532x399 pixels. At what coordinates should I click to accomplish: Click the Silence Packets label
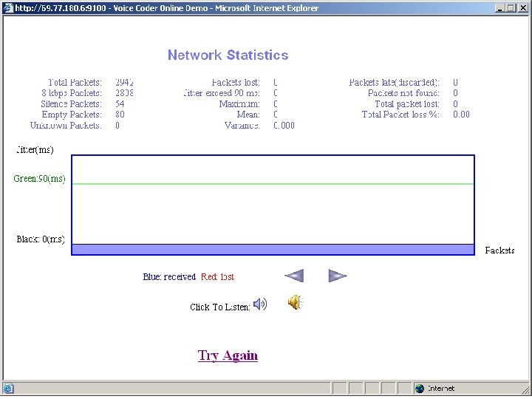(x=71, y=104)
